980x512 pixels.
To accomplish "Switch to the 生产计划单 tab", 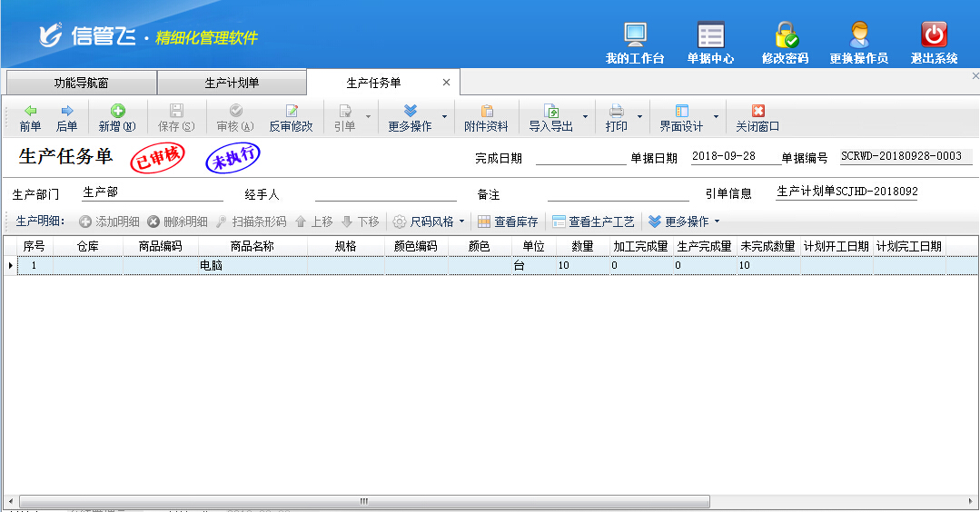I will tap(232, 83).
